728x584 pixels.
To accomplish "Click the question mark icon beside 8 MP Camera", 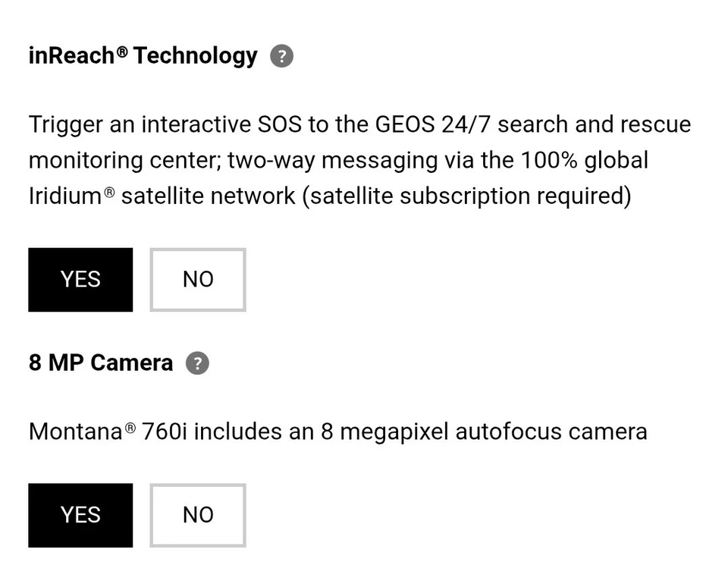I will [197, 363].
